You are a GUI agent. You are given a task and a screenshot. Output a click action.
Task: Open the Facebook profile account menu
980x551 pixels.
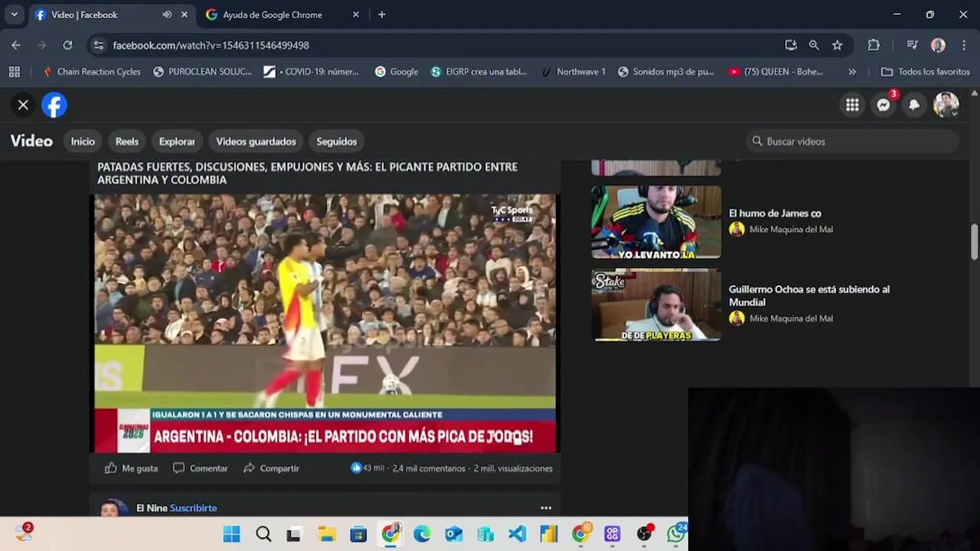(946, 105)
